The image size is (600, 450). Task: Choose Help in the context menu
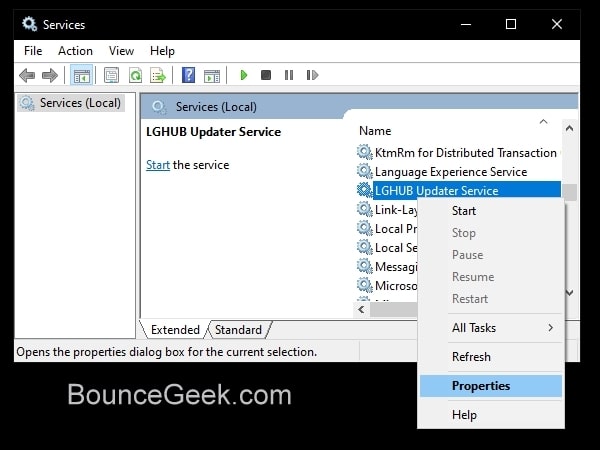(x=491, y=415)
